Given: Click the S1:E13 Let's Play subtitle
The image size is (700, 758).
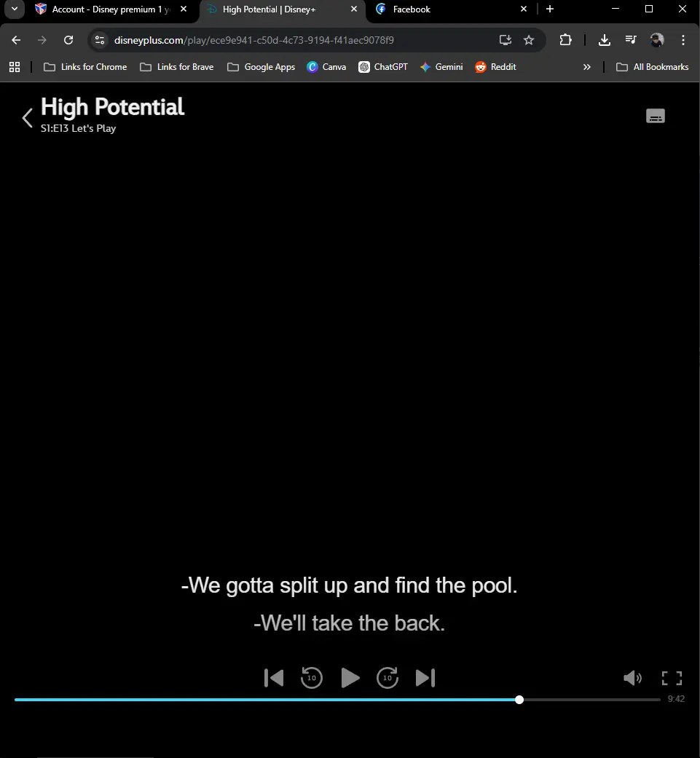Looking at the screenshot, I should [79, 129].
